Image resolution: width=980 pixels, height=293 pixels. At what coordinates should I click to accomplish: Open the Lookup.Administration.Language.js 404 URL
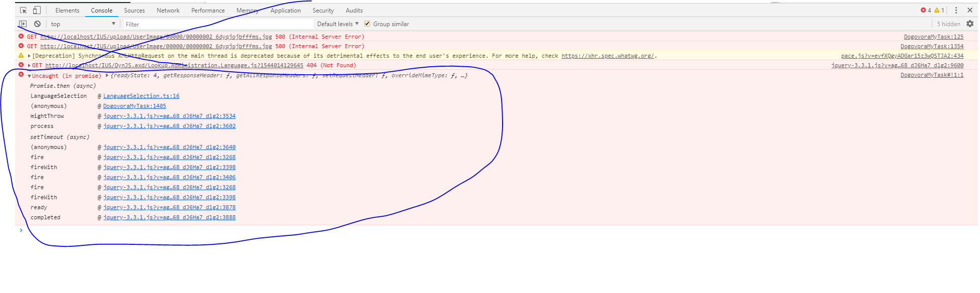[x=174, y=65]
